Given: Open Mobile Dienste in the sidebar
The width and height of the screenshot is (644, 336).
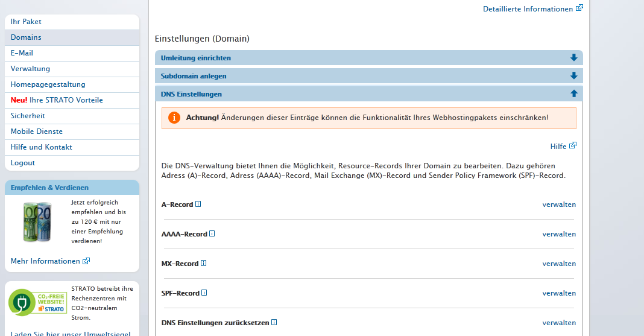Looking at the screenshot, I should 72,132.
